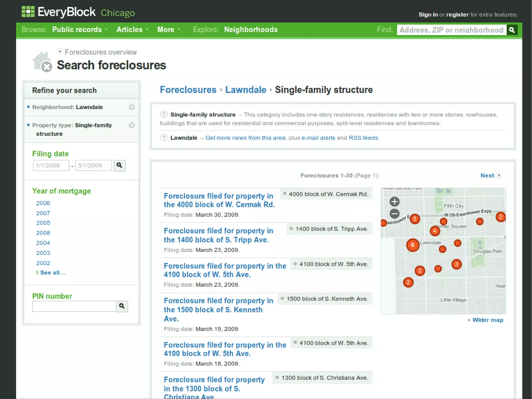Expand See all mortgage years
Screen dimensions: 532x399
[x=52, y=273]
